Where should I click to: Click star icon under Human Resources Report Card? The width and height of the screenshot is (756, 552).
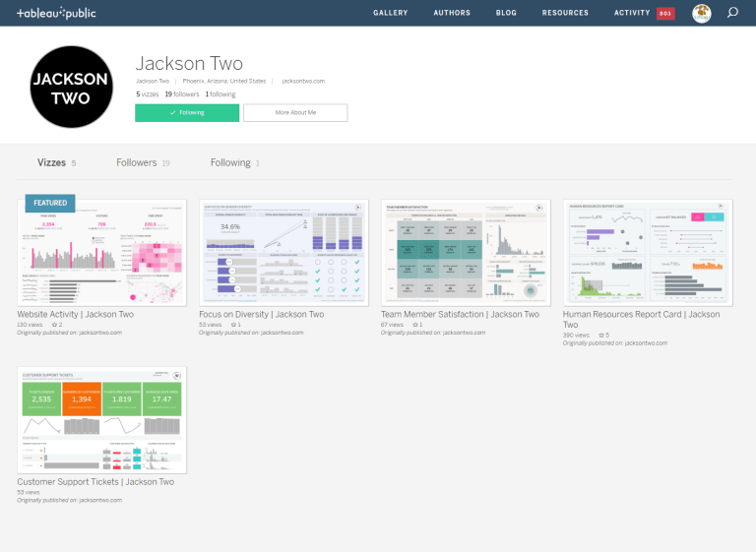[x=601, y=335]
